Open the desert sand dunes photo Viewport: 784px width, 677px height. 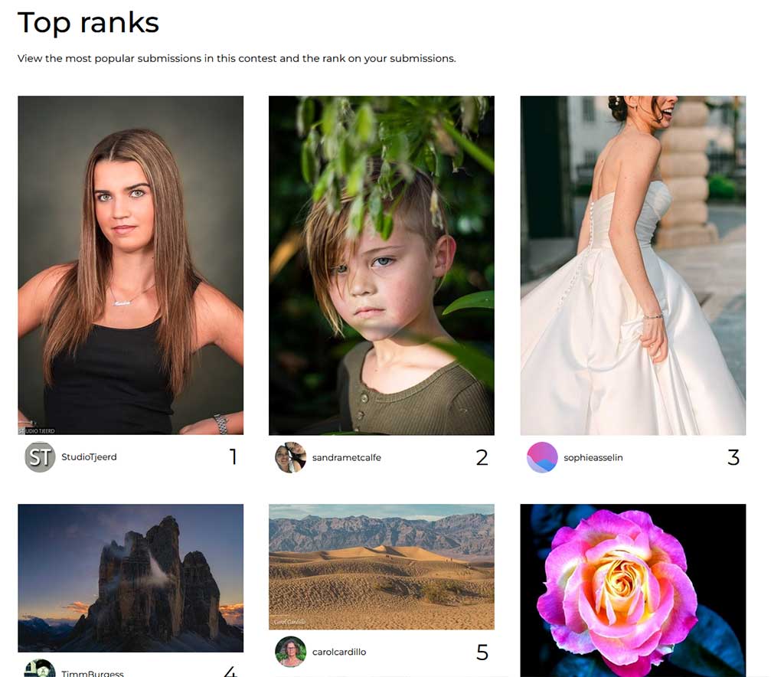coord(381,567)
